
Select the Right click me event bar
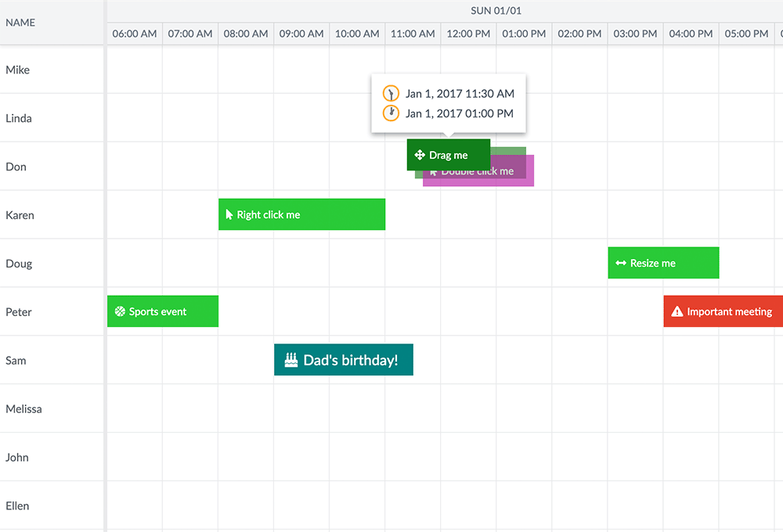click(301, 214)
